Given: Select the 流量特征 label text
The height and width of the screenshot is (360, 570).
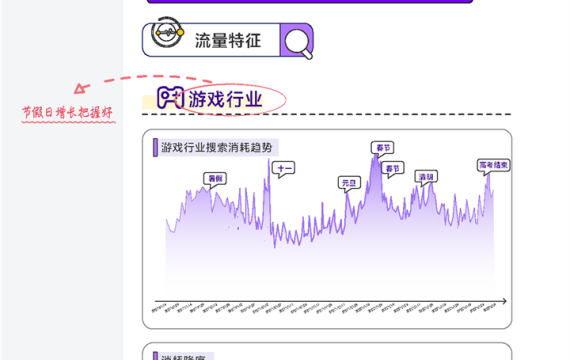Looking at the screenshot, I should point(228,40).
